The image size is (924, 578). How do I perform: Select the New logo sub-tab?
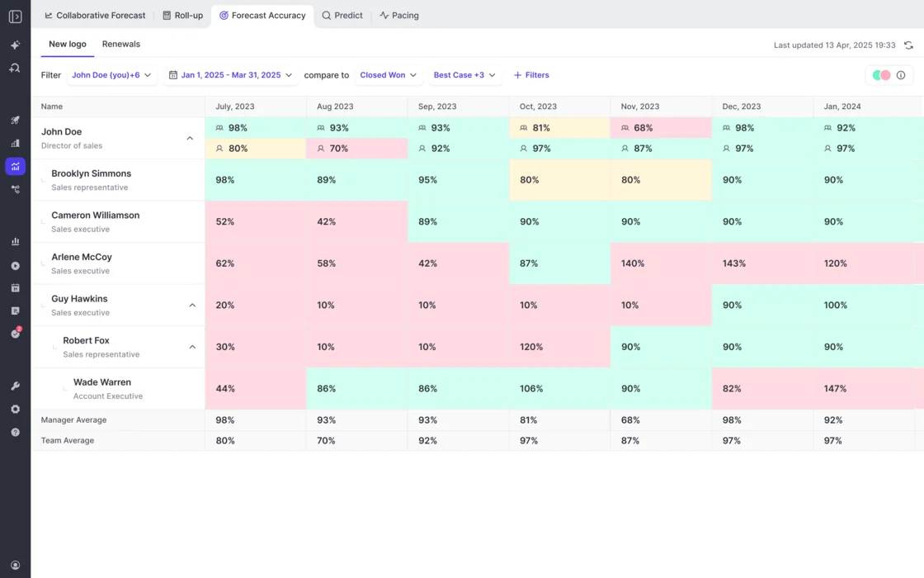[67, 45]
